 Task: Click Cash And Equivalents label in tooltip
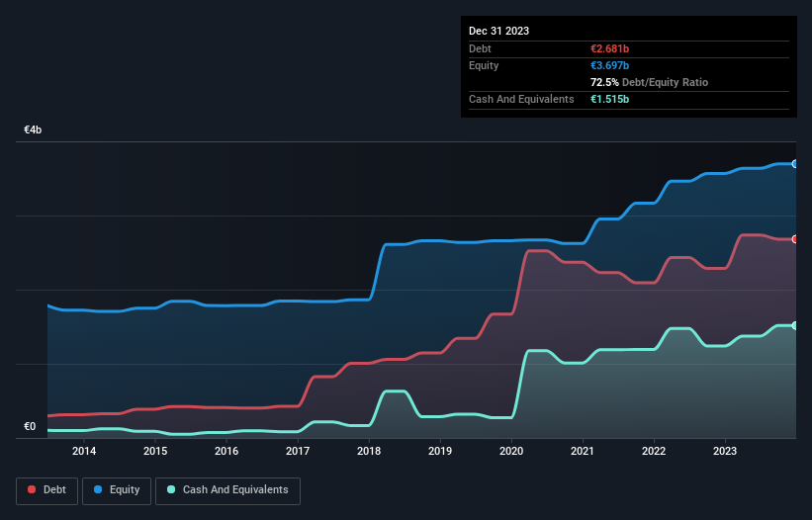click(521, 99)
